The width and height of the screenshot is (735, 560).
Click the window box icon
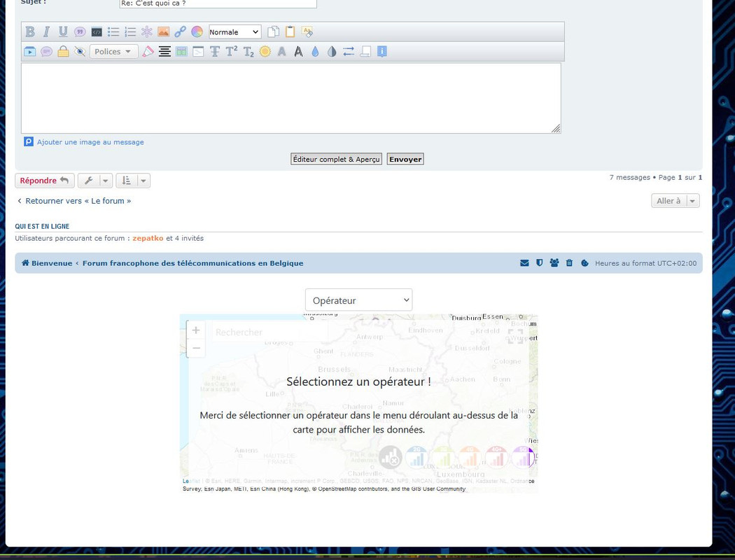pos(198,52)
